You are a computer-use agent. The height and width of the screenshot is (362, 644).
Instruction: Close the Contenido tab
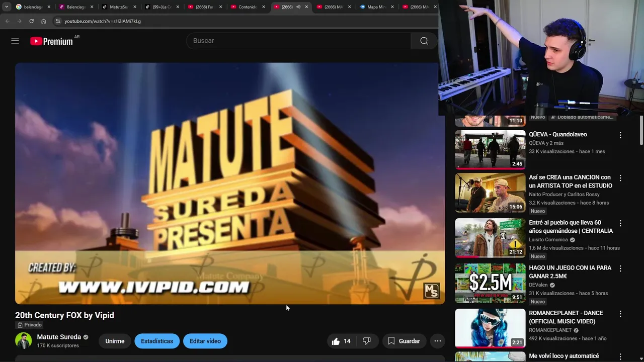tap(264, 7)
